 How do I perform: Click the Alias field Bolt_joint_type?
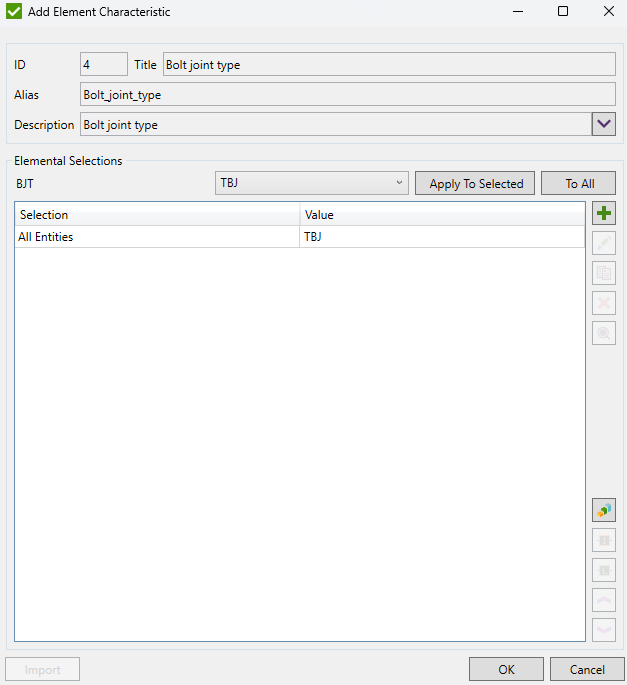pos(347,95)
